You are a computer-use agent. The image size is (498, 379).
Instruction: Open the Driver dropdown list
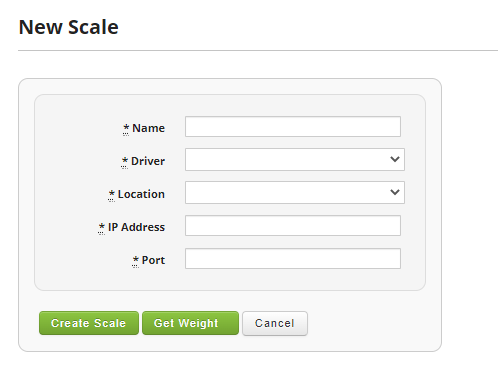(295, 159)
